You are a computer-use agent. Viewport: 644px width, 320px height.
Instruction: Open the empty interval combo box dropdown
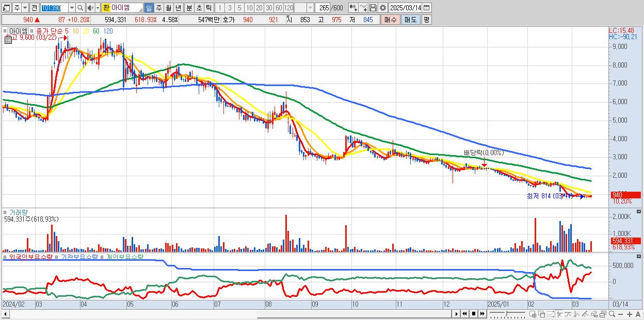(x=310, y=8)
